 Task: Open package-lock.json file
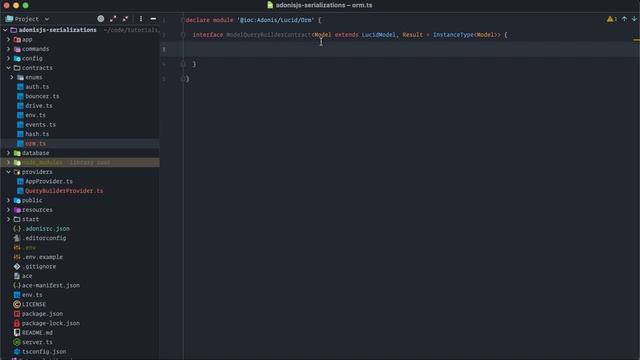pos(51,323)
